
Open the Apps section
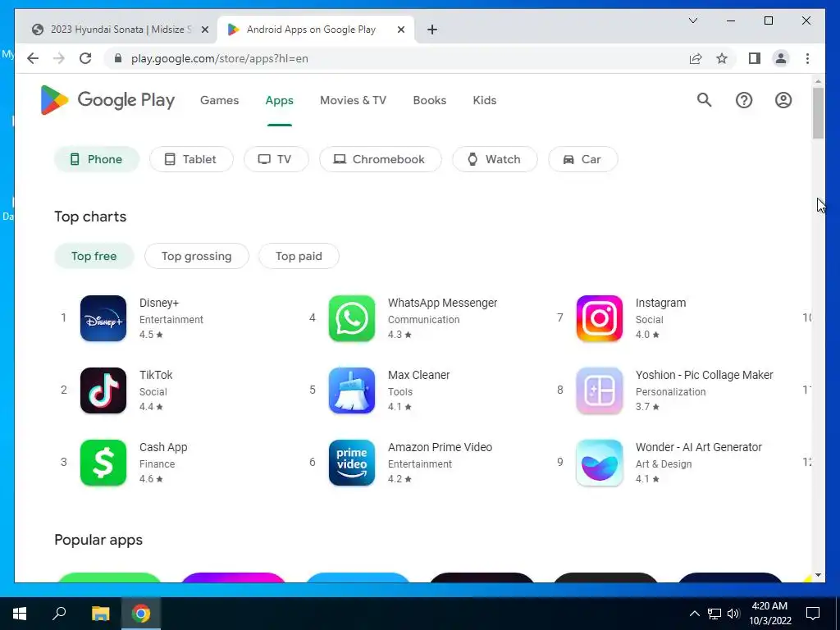coord(279,100)
